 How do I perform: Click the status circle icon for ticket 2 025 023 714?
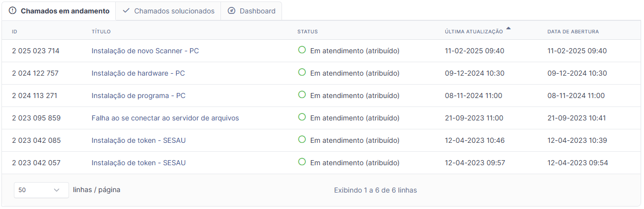coord(301,50)
